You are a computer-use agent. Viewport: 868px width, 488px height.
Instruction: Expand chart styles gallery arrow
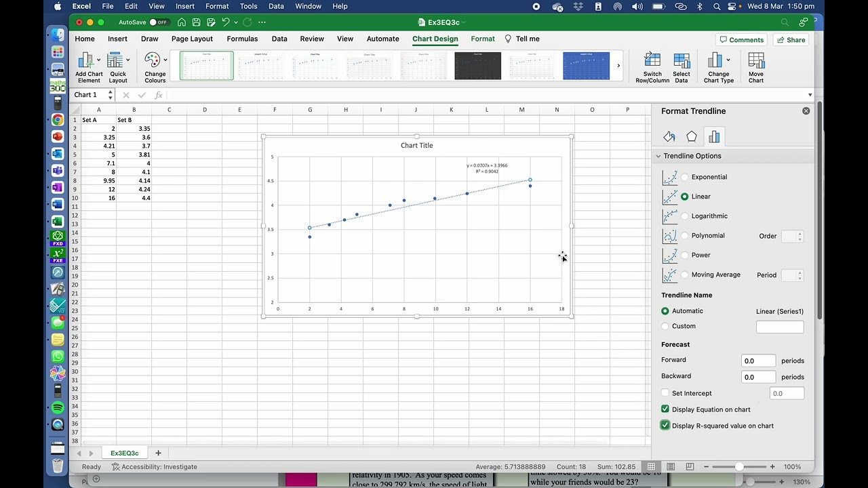click(x=618, y=66)
